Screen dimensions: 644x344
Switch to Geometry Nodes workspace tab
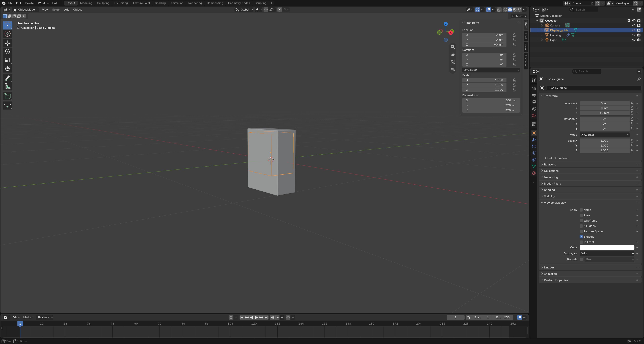[x=239, y=3]
